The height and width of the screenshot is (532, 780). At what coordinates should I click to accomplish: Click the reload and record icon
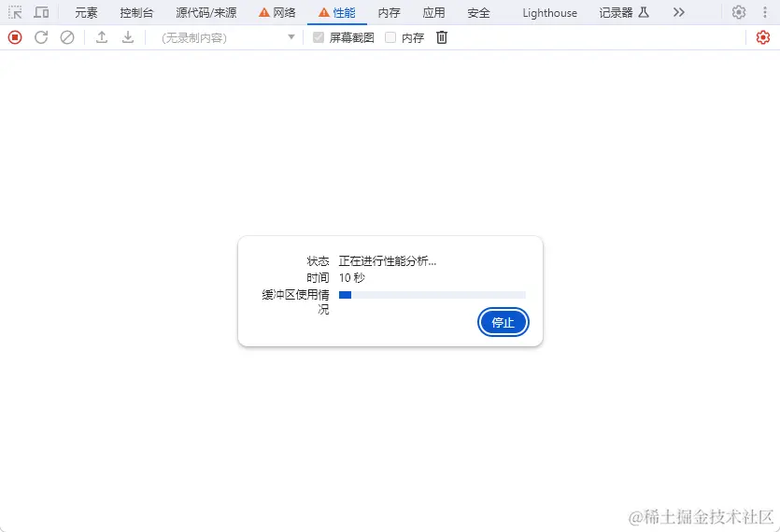[41, 37]
